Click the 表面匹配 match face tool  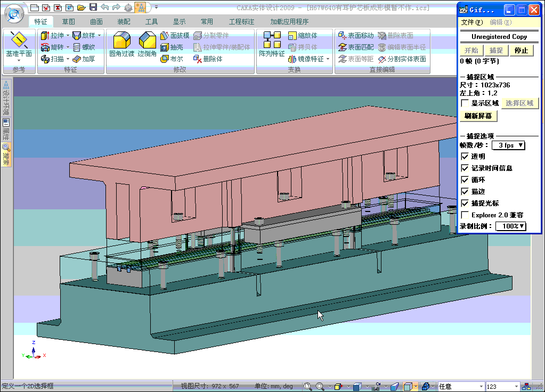click(x=356, y=47)
